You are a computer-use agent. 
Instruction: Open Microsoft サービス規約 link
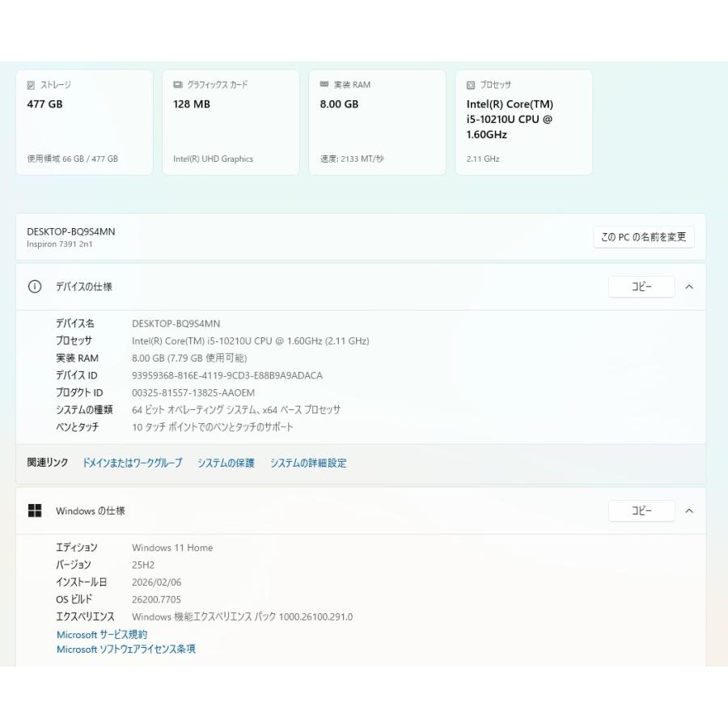(102, 634)
